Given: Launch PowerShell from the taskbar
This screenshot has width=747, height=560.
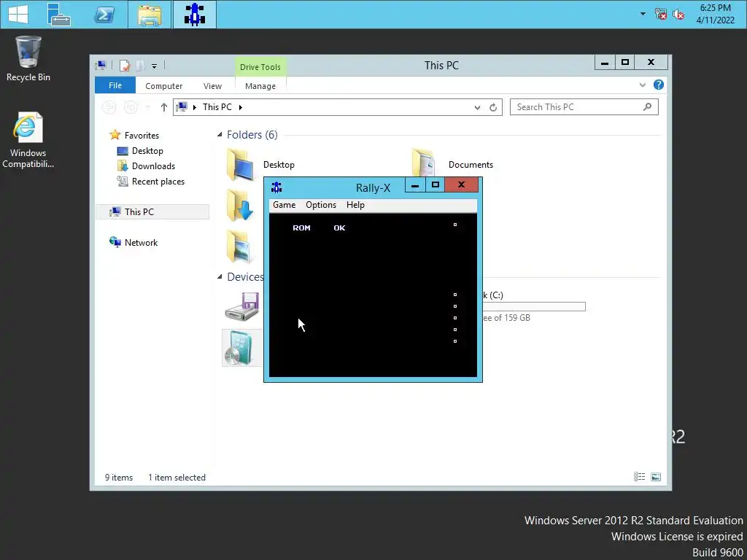Looking at the screenshot, I should click(x=104, y=15).
